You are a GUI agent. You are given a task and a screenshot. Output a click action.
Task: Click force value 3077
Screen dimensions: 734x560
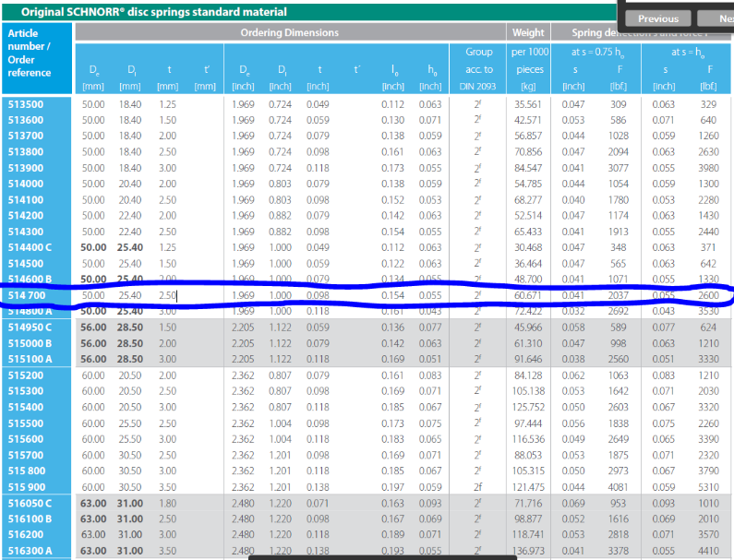tap(619, 168)
